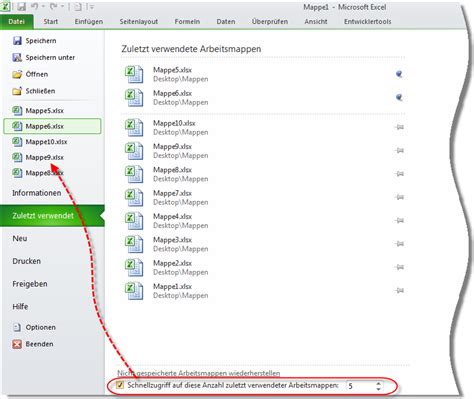Click the Undo icon in title bar

point(35,6)
